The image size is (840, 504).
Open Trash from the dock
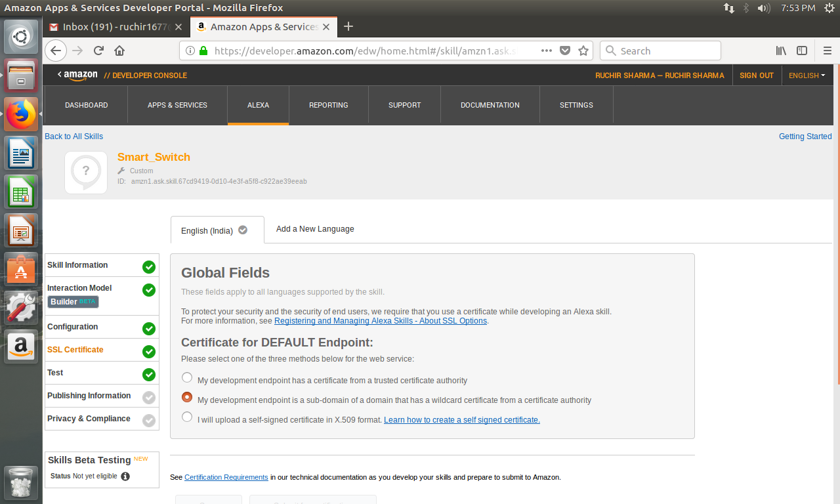click(x=21, y=482)
